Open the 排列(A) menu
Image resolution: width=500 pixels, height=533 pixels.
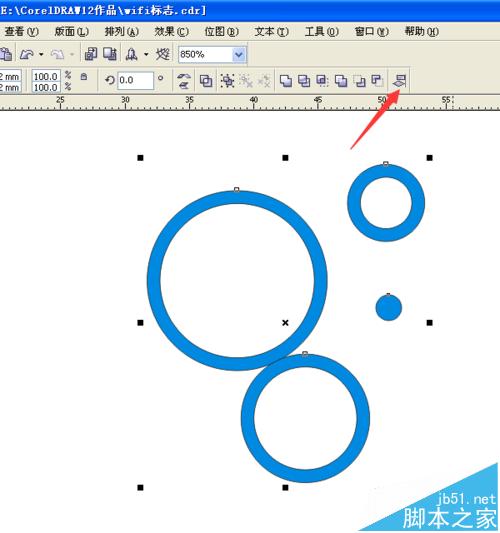(x=122, y=32)
